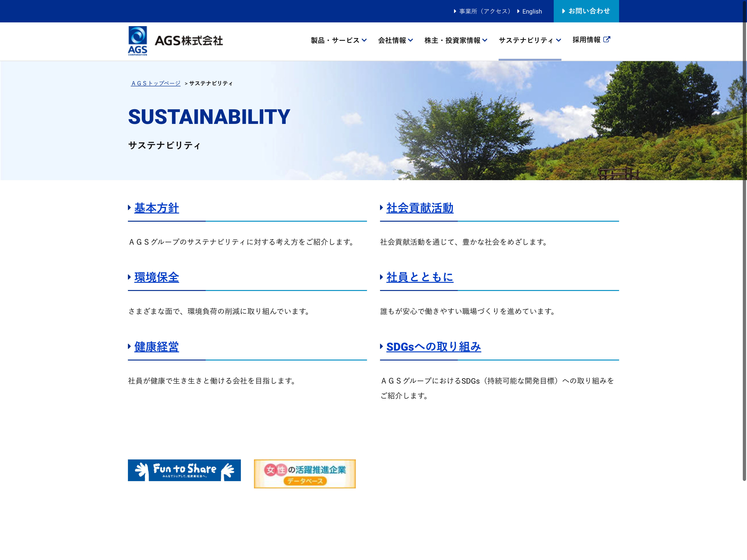Open the 女性の活躍推進企業 database banner
The image size is (747, 560).
pyautogui.click(x=305, y=474)
